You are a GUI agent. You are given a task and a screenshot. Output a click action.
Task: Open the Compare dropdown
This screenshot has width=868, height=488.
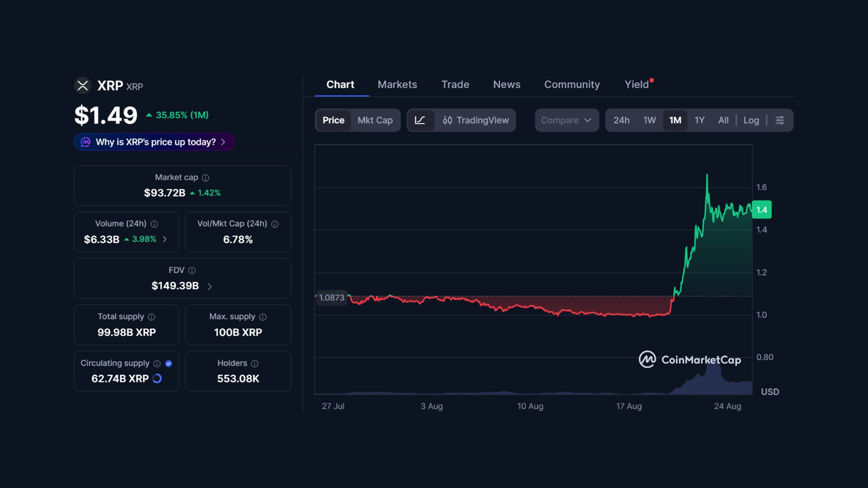tap(567, 120)
